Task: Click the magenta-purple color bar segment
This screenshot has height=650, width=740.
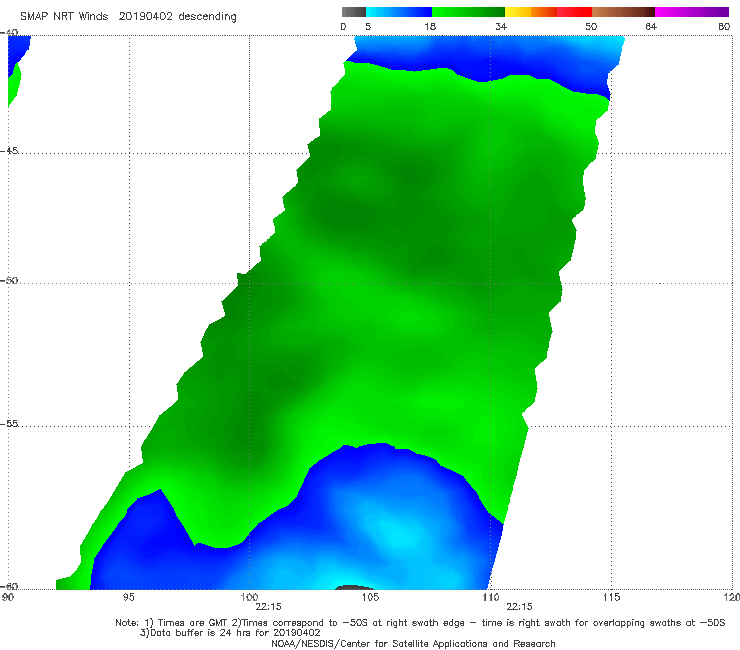Action: point(691,12)
